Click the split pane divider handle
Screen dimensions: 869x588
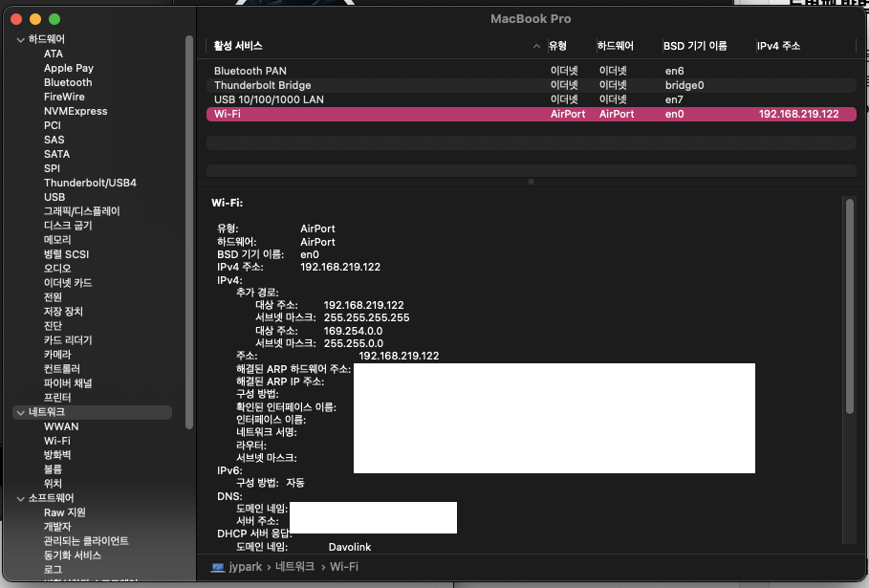tap(531, 182)
